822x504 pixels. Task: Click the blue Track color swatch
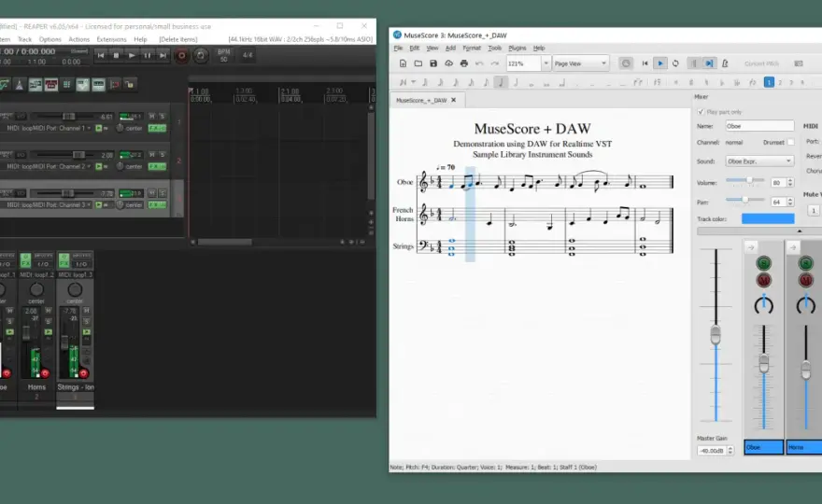pos(768,218)
